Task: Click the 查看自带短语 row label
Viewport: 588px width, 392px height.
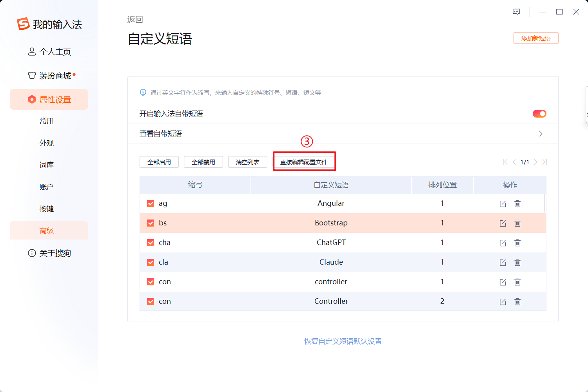Action: (x=161, y=134)
